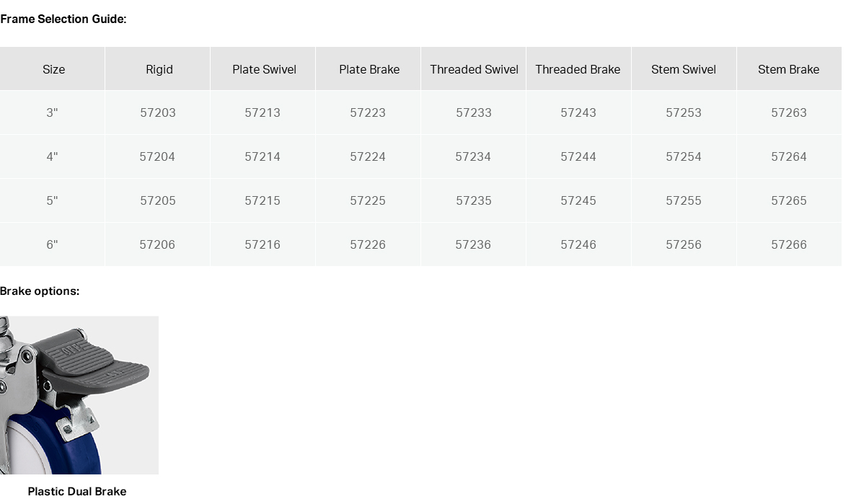
Task: Click part number 57236 in Threaded Swivel
Action: pos(473,244)
